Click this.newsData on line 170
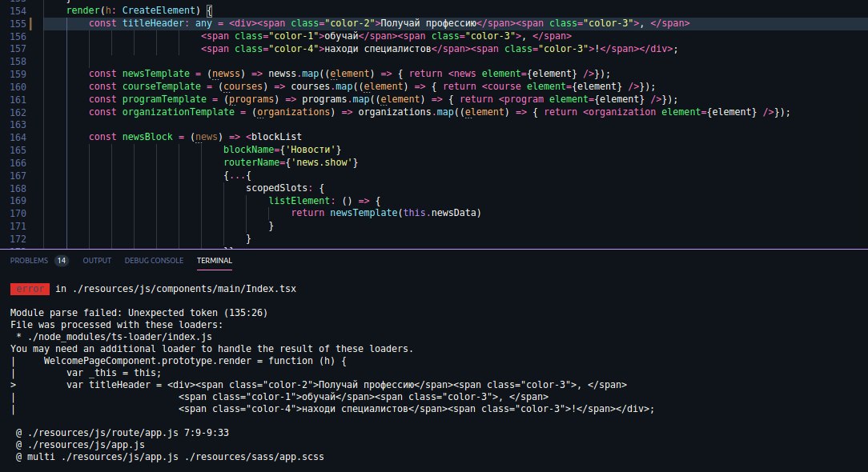The image size is (868, 472). point(440,213)
